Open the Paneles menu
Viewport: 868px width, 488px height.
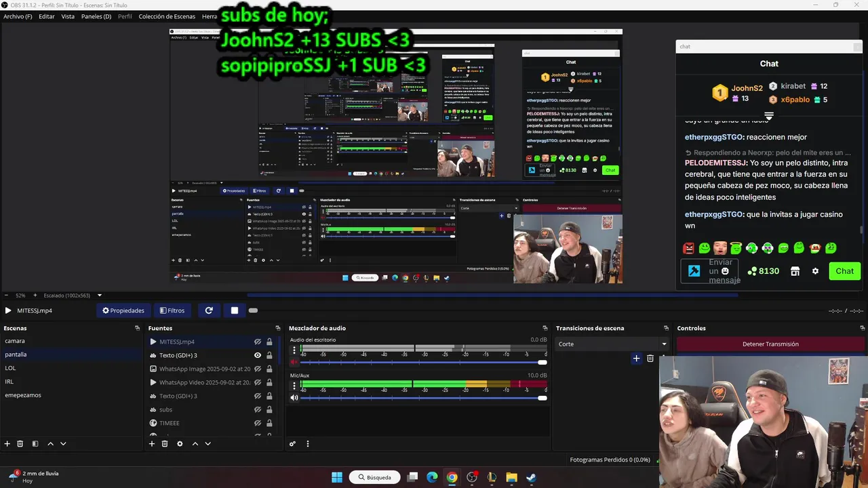pyautogui.click(x=96, y=16)
